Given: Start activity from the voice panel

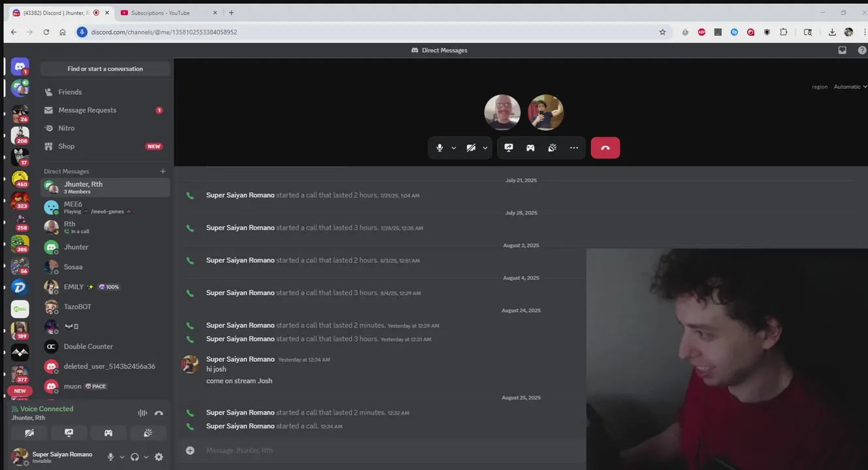Looking at the screenshot, I should 108,433.
